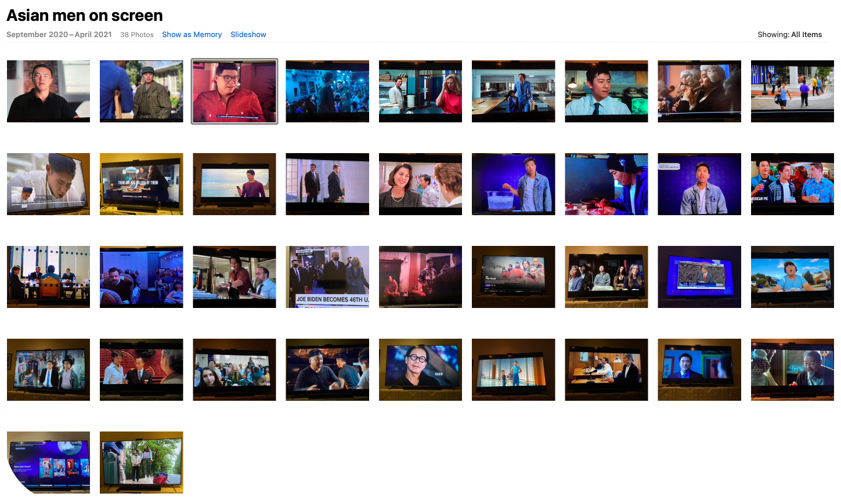Select the four people seated in row photo

(x=606, y=277)
